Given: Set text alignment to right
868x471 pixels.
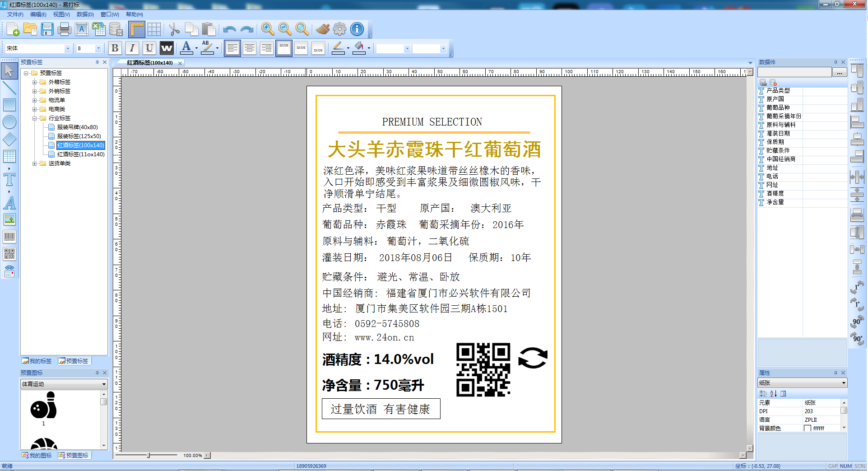Looking at the screenshot, I should tap(266, 48).
